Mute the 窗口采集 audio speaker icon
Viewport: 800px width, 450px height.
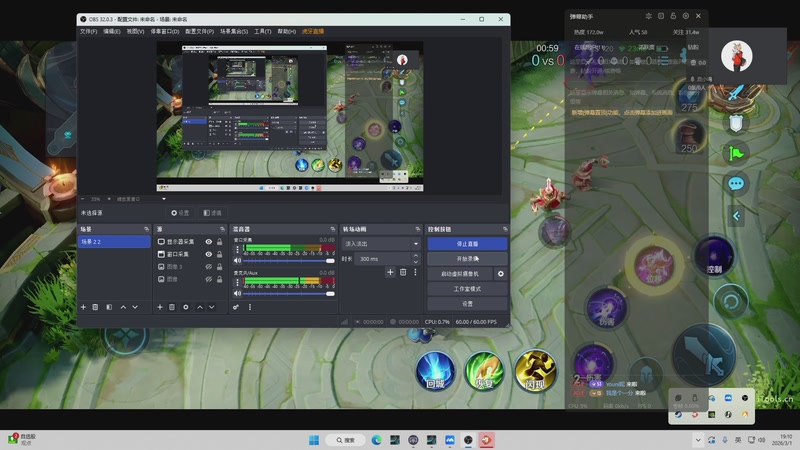coord(237,260)
